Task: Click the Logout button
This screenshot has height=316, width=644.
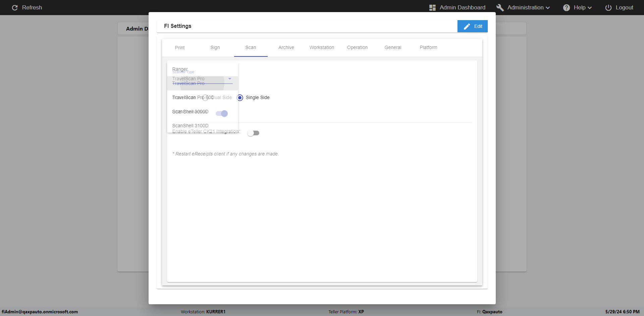Action: click(619, 7)
